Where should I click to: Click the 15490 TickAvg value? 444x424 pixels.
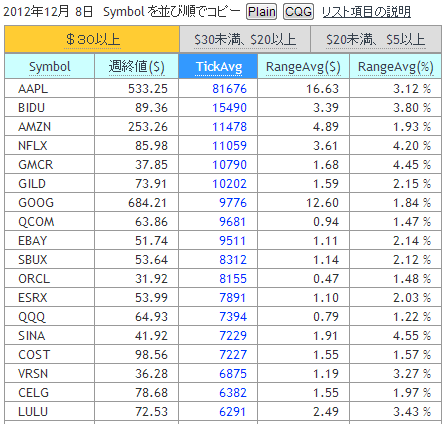pos(229,108)
